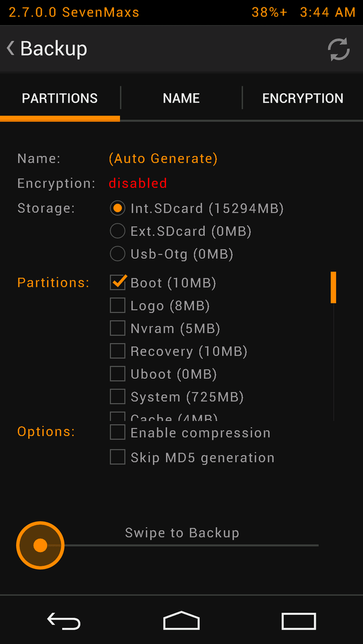This screenshot has width=363, height=644.
Task: Tap the (Auto Generate) name link
Action: click(163, 159)
